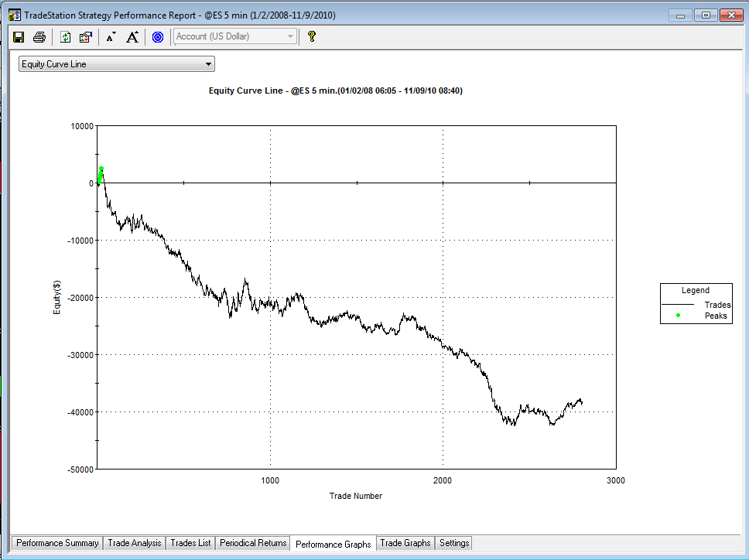
Task: Switch to Trade Analysis tab
Action: pyautogui.click(x=134, y=543)
